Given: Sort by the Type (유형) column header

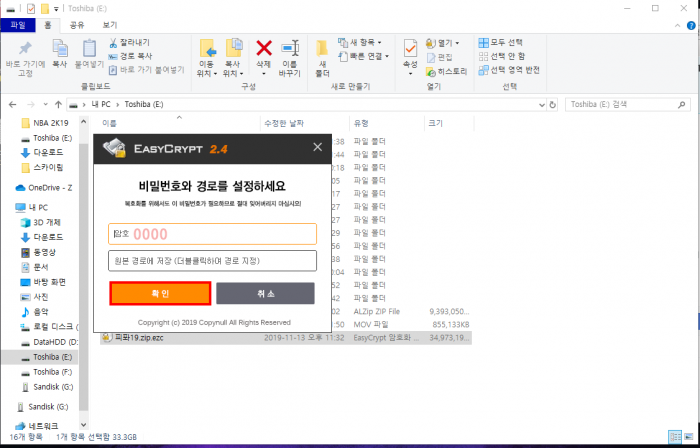Looking at the screenshot, I should click(x=361, y=124).
